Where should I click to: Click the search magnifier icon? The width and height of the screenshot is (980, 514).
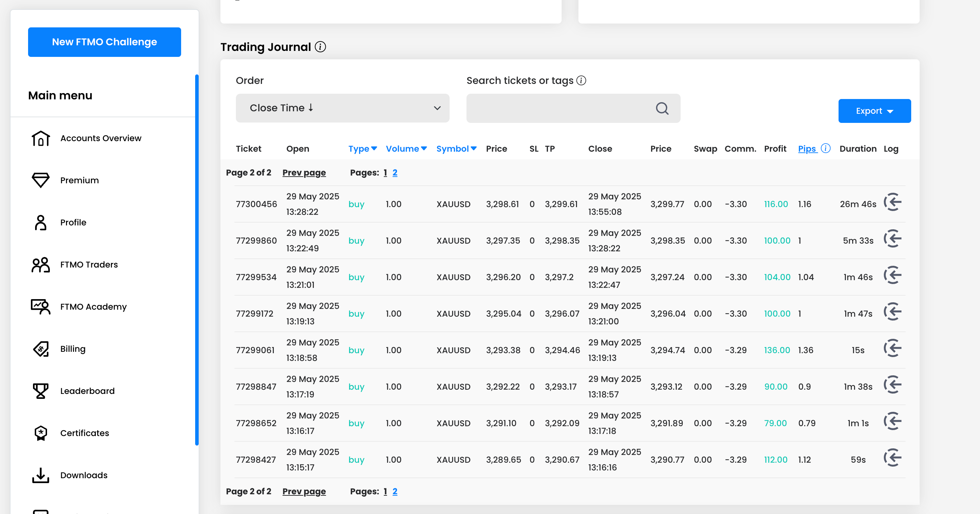(662, 108)
